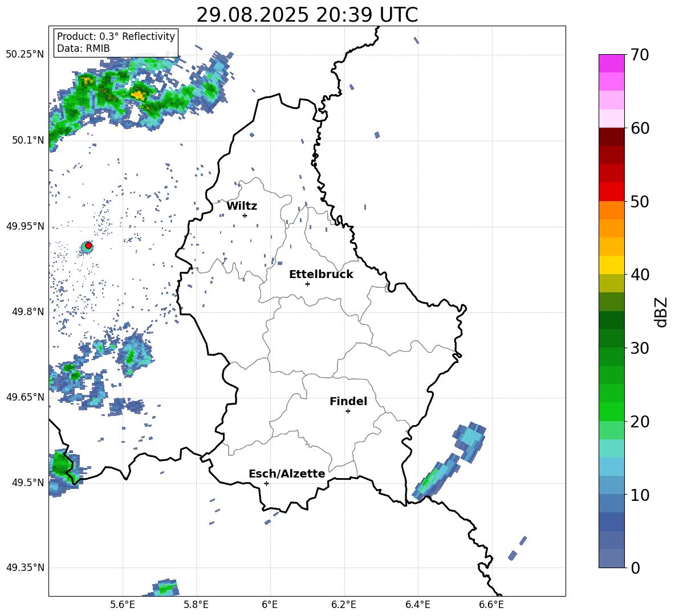This screenshot has width=675, height=616.
Task: Select the Findel station label
Action: 348,401
